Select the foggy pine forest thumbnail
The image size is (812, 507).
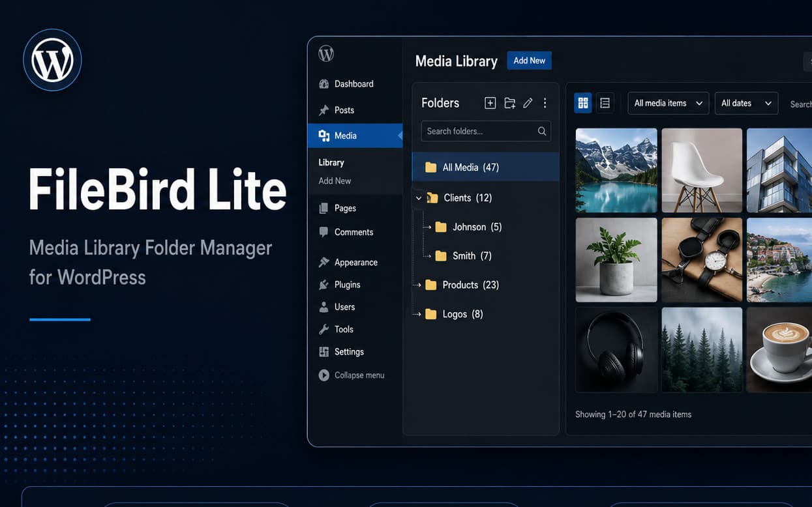pyautogui.click(x=702, y=350)
